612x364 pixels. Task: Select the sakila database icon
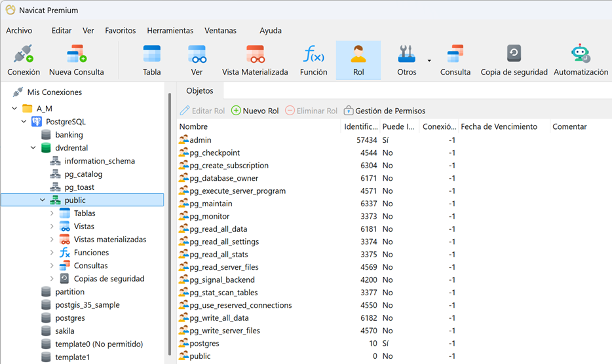pos(46,331)
